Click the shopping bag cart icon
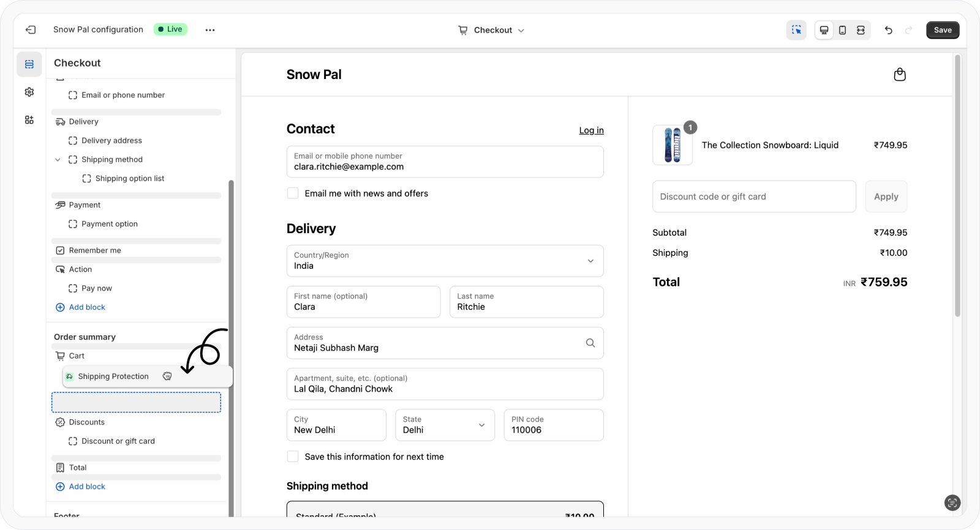The image size is (980, 530). coord(899,75)
